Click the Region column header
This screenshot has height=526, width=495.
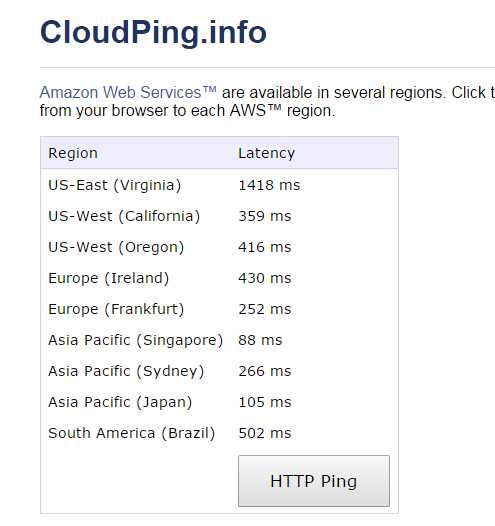pos(73,153)
